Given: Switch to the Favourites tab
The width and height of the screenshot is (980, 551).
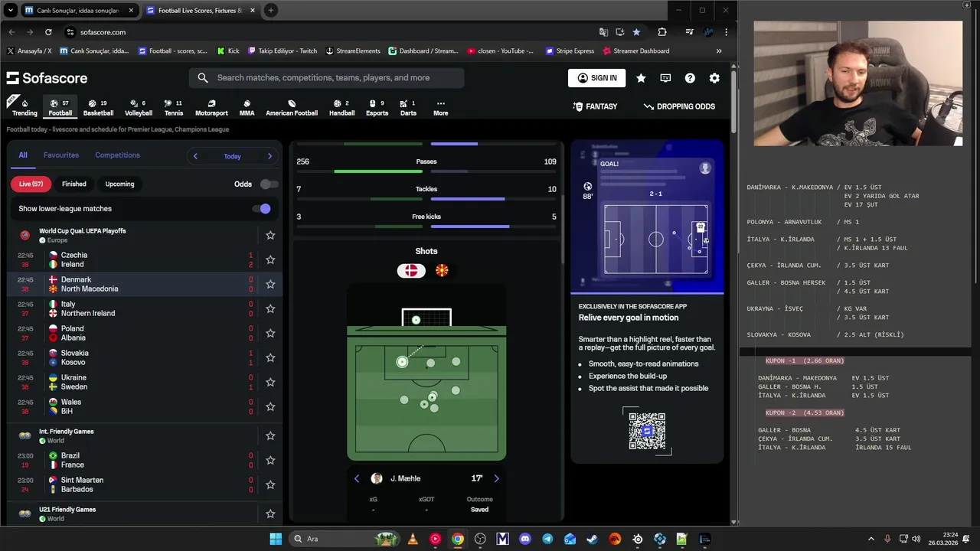Looking at the screenshot, I should click(61, 155).
